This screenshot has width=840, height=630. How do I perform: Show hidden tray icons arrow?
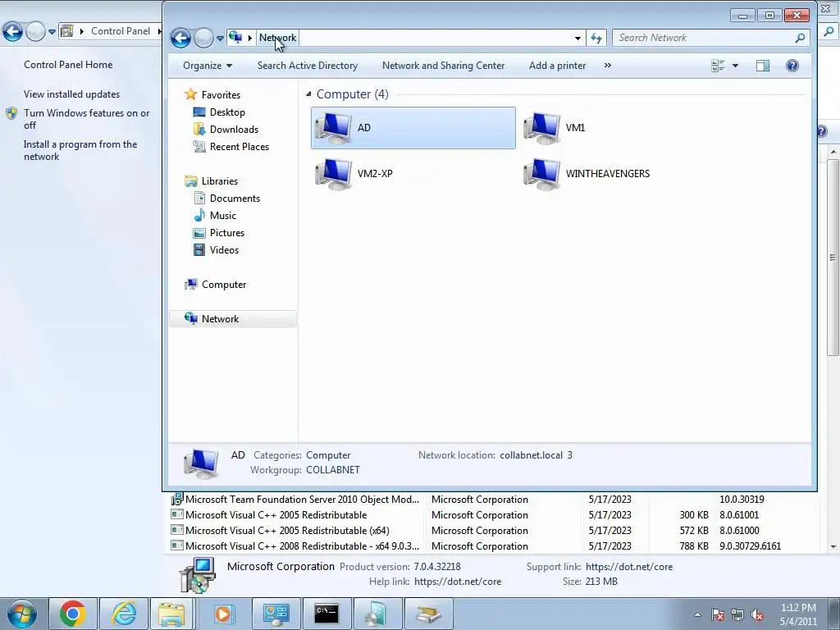click(x=697, y=614)
